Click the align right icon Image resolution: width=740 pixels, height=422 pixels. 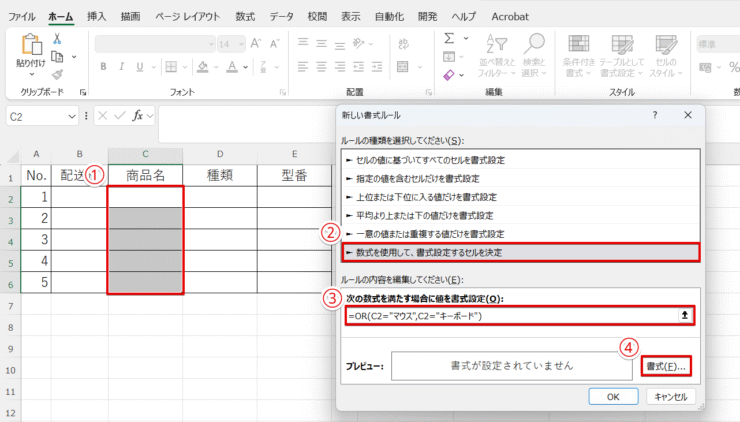340,67
